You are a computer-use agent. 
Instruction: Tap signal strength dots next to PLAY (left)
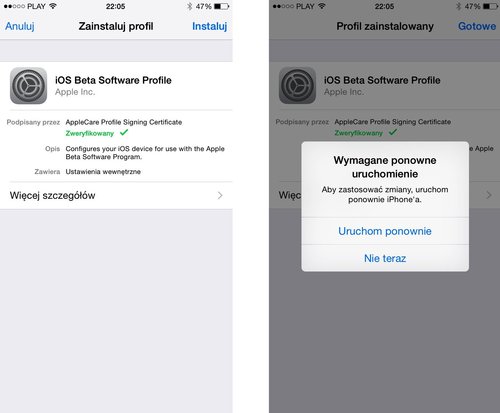click(14, 6)
